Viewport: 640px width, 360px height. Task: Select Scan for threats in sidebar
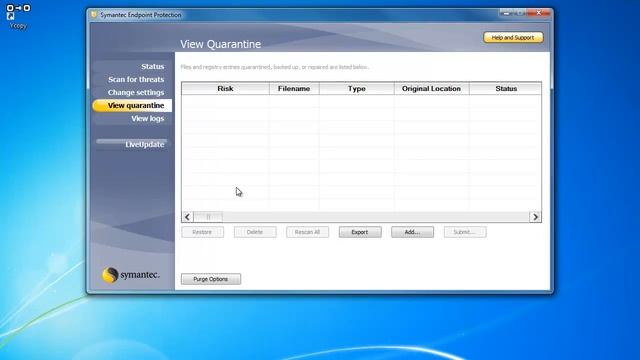136,80
